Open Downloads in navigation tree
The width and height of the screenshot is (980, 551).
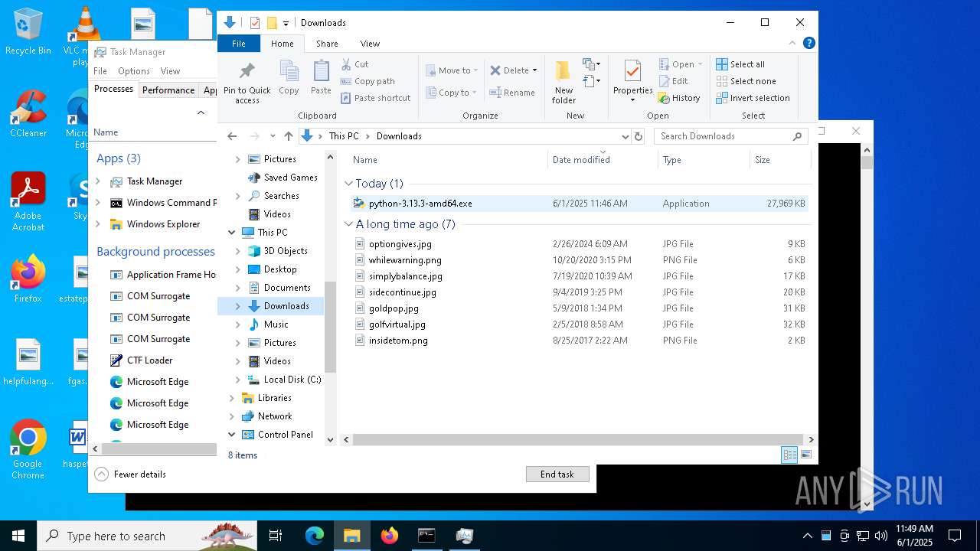click(x=286, y=306)
